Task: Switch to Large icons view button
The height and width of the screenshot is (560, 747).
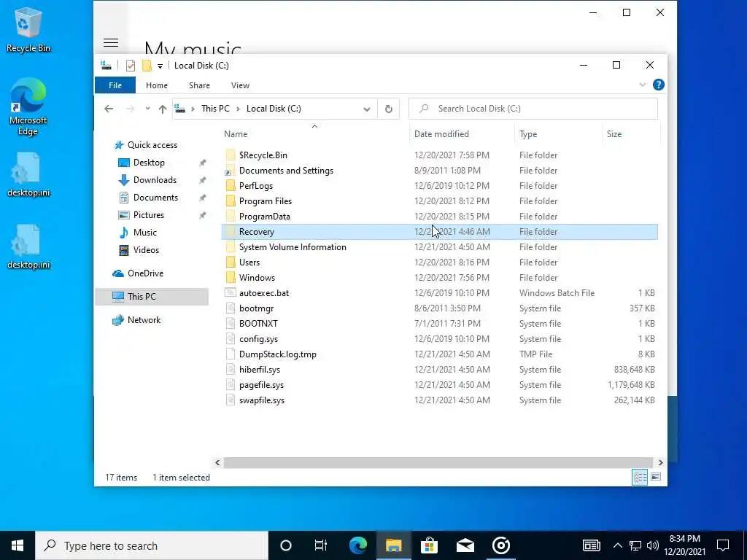Action: [656, 477]
